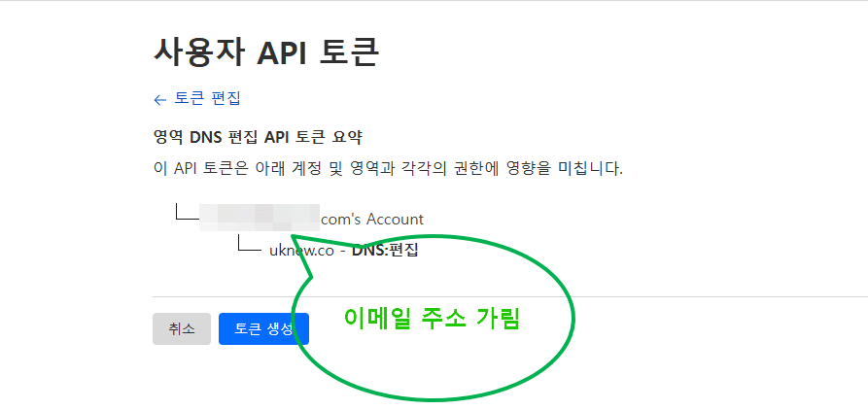
Task: Select the com's Account tree row
Action: click(x=311, y=220)
